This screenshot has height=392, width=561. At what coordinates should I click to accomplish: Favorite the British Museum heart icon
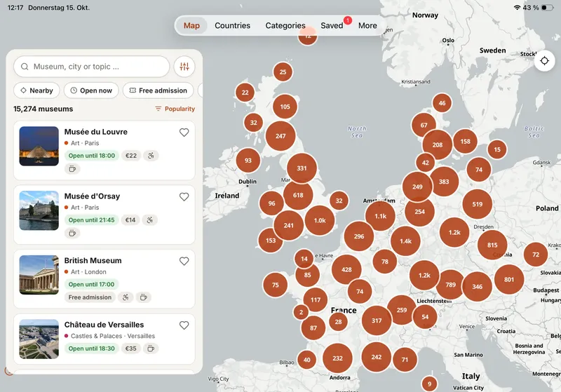coord(184,261)
